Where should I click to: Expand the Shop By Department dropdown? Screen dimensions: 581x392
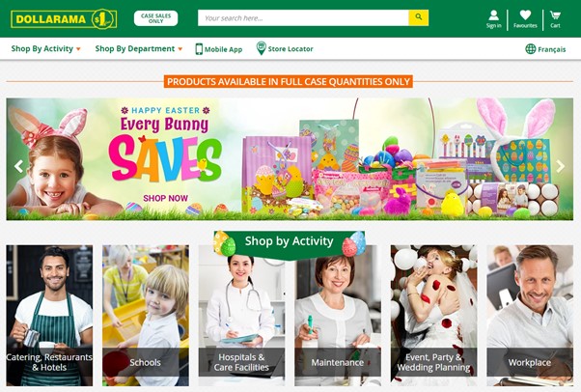click(139, 48)
